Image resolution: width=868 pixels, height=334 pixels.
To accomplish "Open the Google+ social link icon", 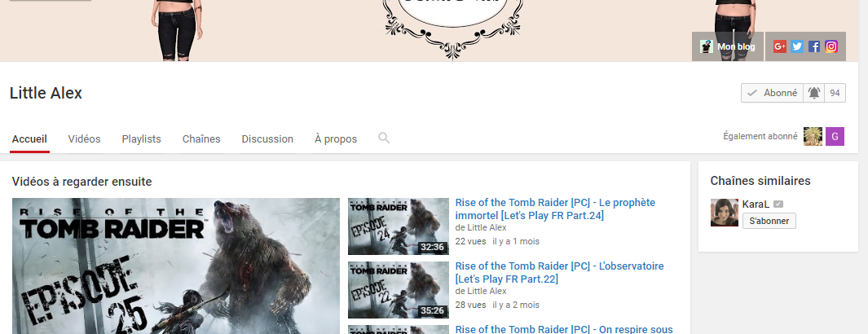I will (x=780, y=47).
